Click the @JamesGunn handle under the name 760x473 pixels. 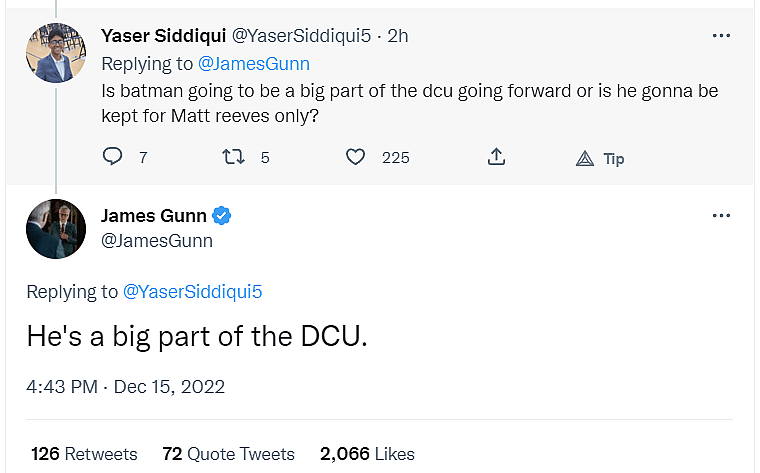(157, 241)
